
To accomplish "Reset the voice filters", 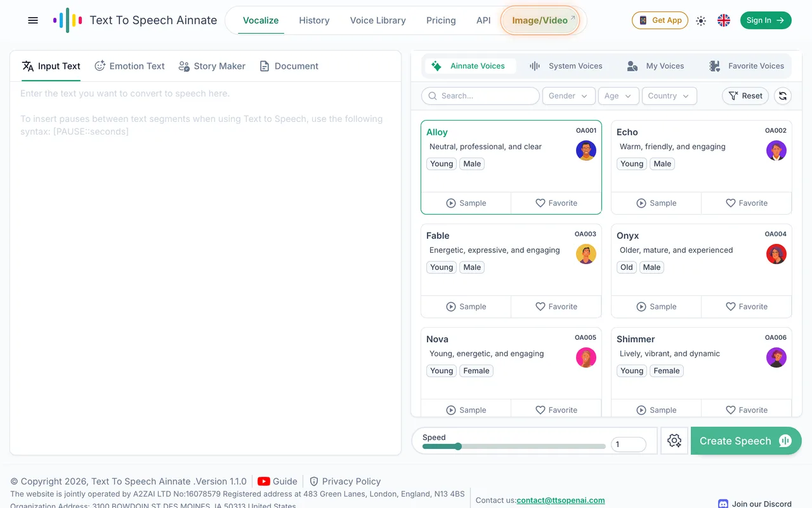I will 745,96.
